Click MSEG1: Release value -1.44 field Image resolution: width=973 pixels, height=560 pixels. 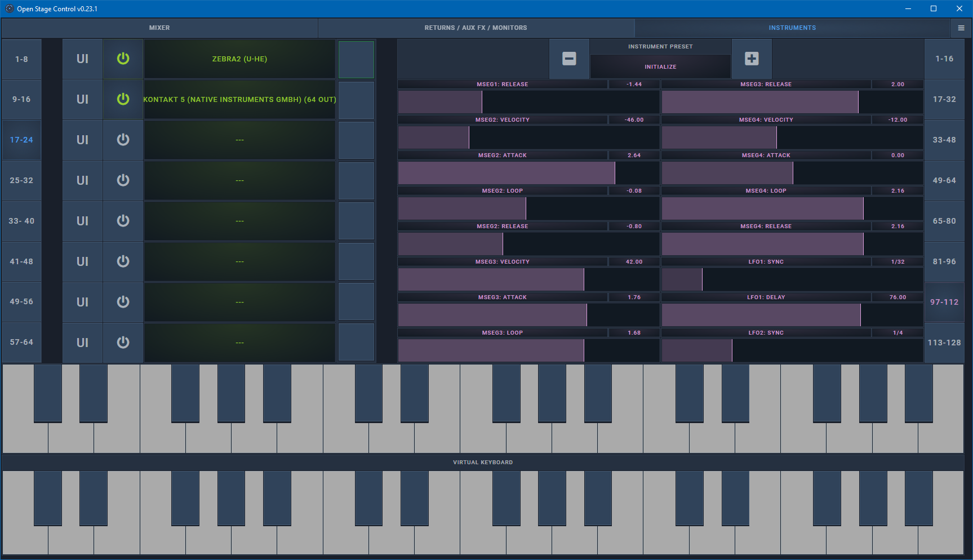tap(634, 84)
